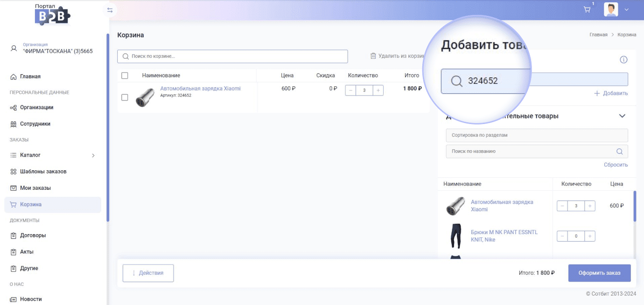Click the Портал B2B logo
The height and width of the screenshot is (305, 644).
coord(53,14)
